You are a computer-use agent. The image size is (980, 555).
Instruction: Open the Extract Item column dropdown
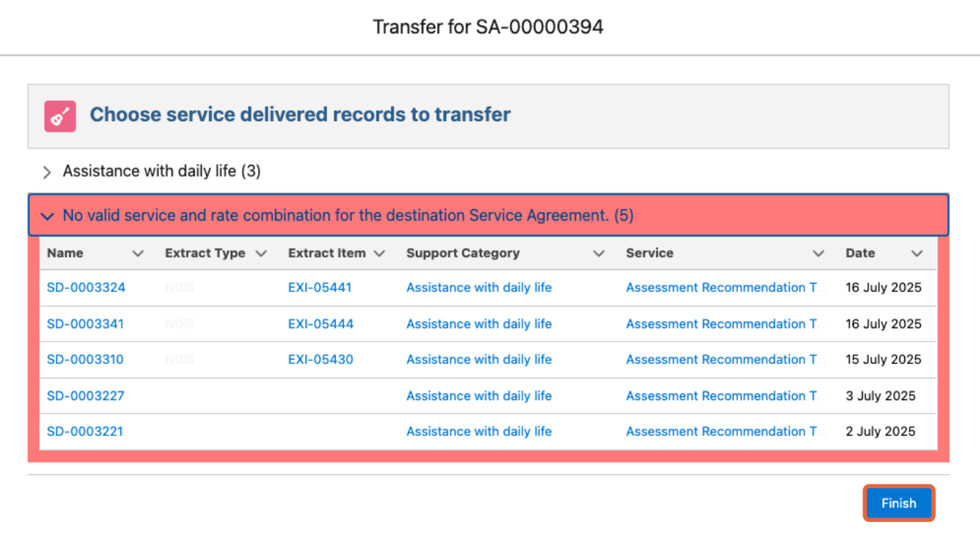380,253
